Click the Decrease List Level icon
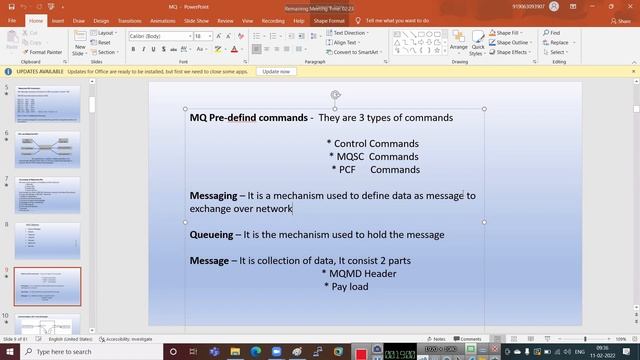This screenshot has width=640, height=360. pyautogui.click(x=291, y=36)
